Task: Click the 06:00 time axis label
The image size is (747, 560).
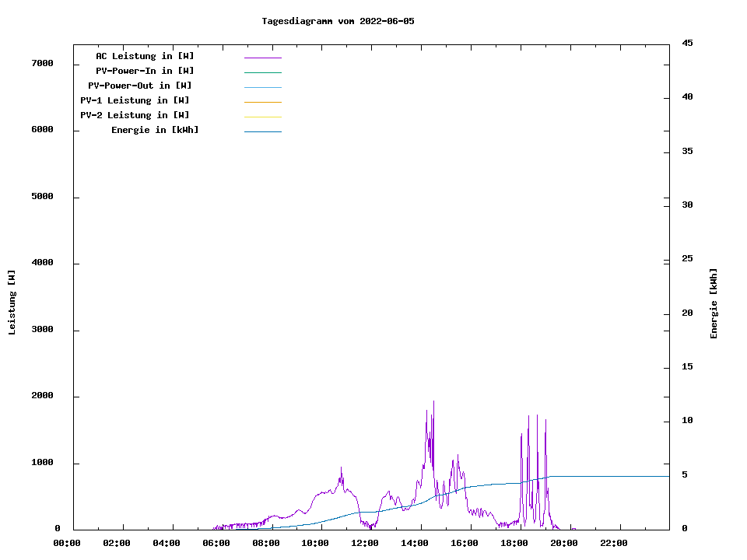Action: pos(216,543)
